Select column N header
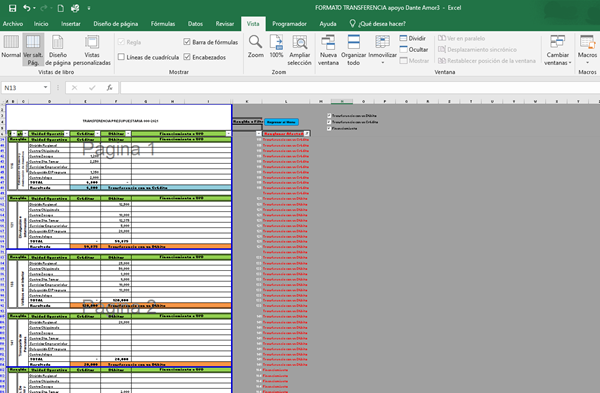The image size is (600, 393). (342, 101)
